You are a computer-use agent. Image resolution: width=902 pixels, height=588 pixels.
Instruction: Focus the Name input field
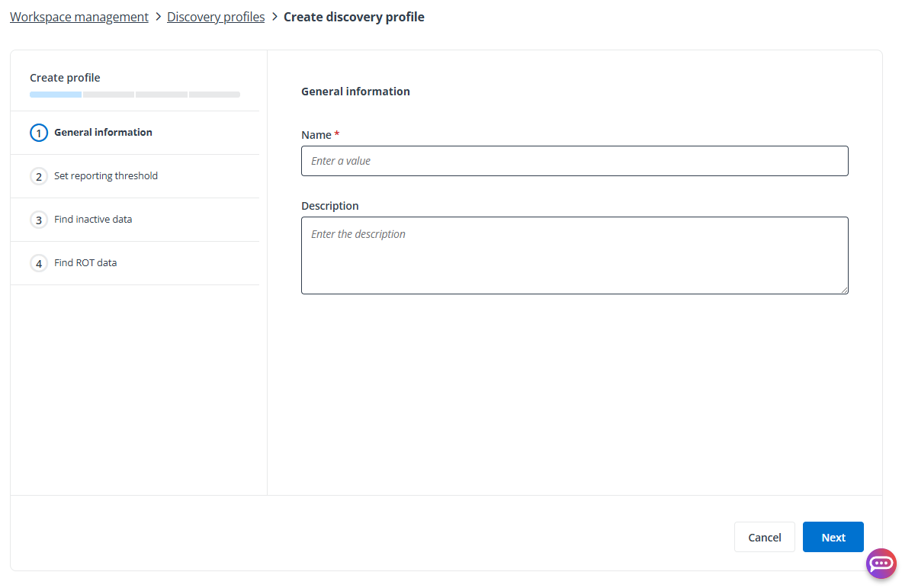(x=574, y=161)
